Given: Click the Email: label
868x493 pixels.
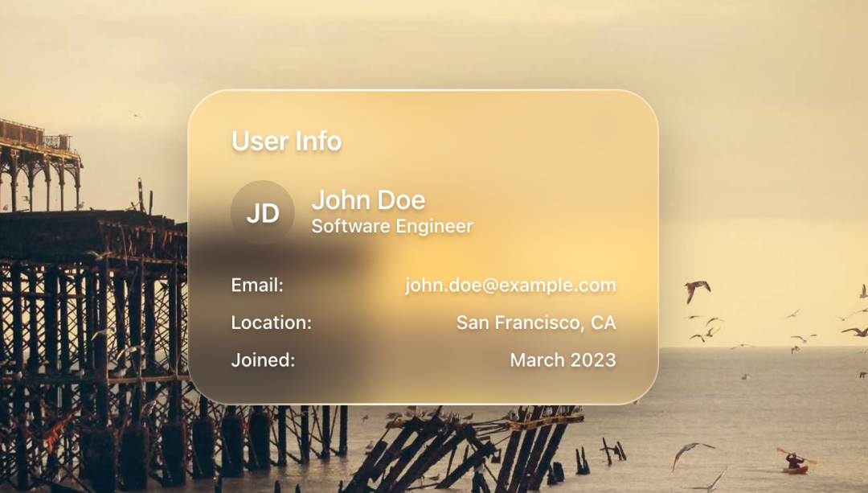Looking at the screenshot, I should point(257,285).
